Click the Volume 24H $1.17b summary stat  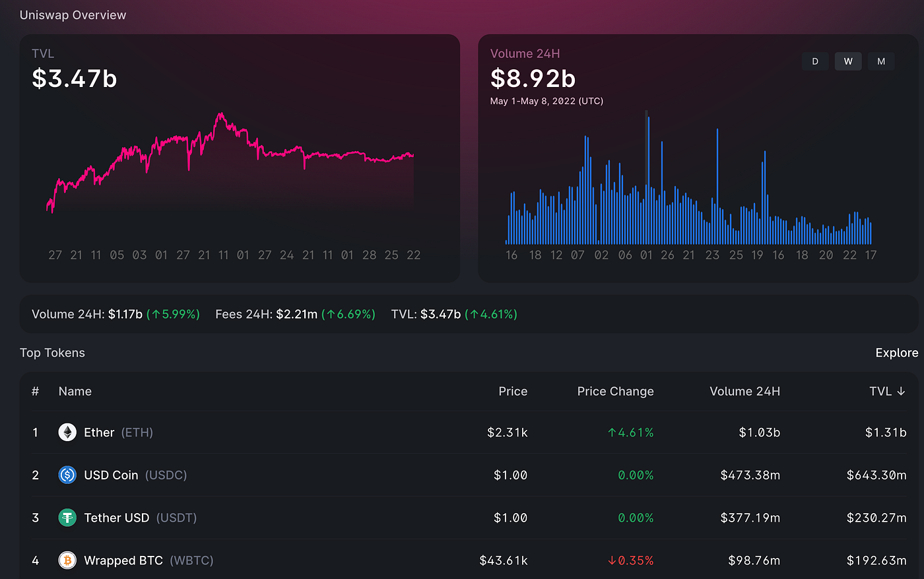(x=115, y=315)
